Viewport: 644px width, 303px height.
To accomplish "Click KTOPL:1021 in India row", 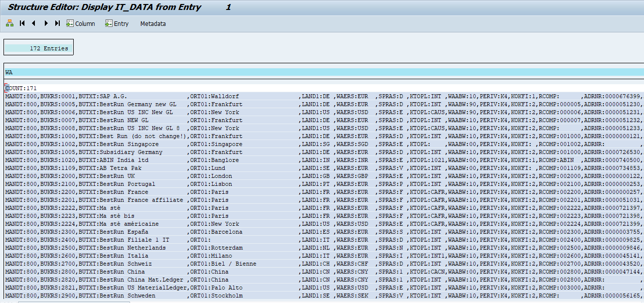I will click(x=427, y=160).
